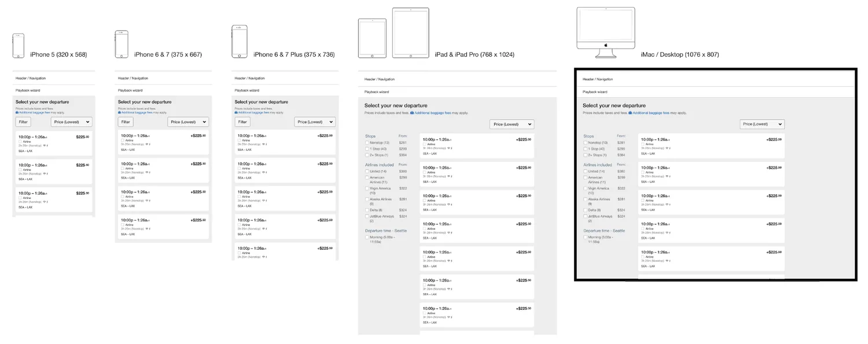The image size is (868, 344).
Task: Check JetBlue Airways (2) in desktop layout
Action: [x=585, y=217]
